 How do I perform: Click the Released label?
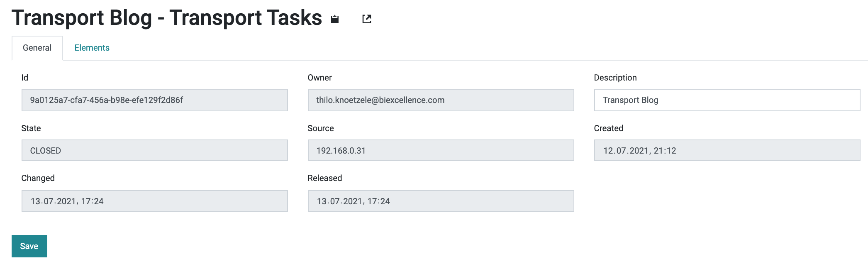pyautogui.click(x=325, y=178)
